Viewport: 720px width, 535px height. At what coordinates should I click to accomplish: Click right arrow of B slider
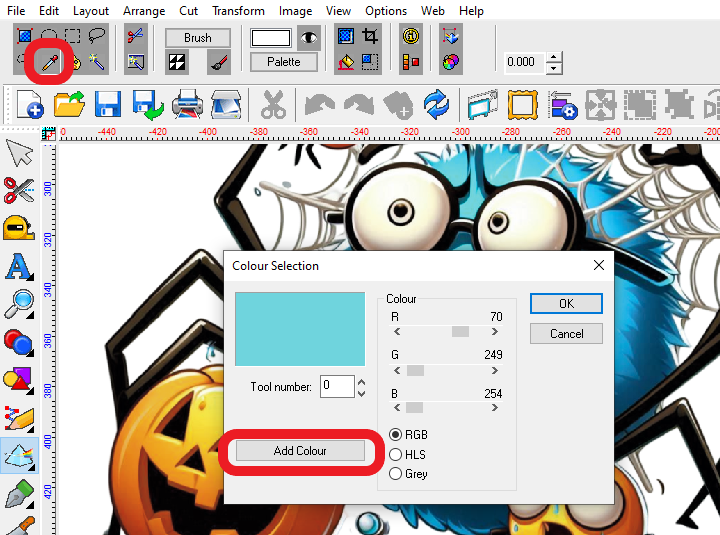495,408
